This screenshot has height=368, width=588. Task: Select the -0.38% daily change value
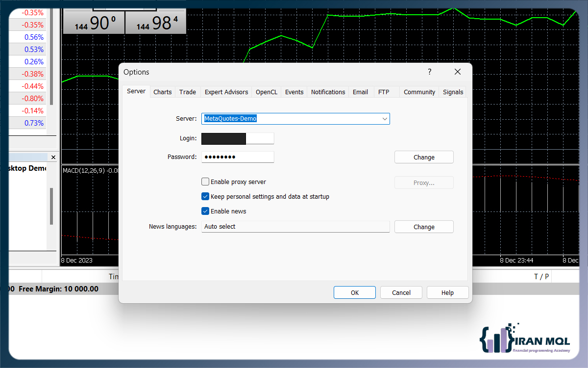coord(32,74)
